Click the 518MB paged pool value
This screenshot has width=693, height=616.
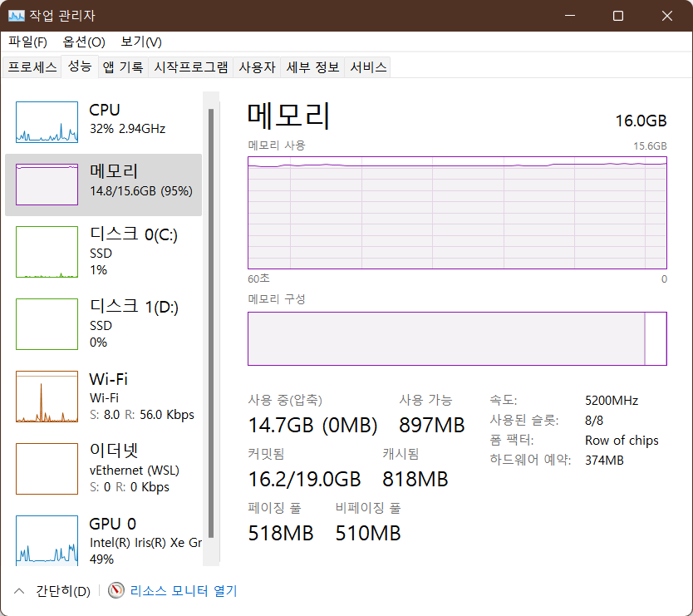[x=281, y=534]
